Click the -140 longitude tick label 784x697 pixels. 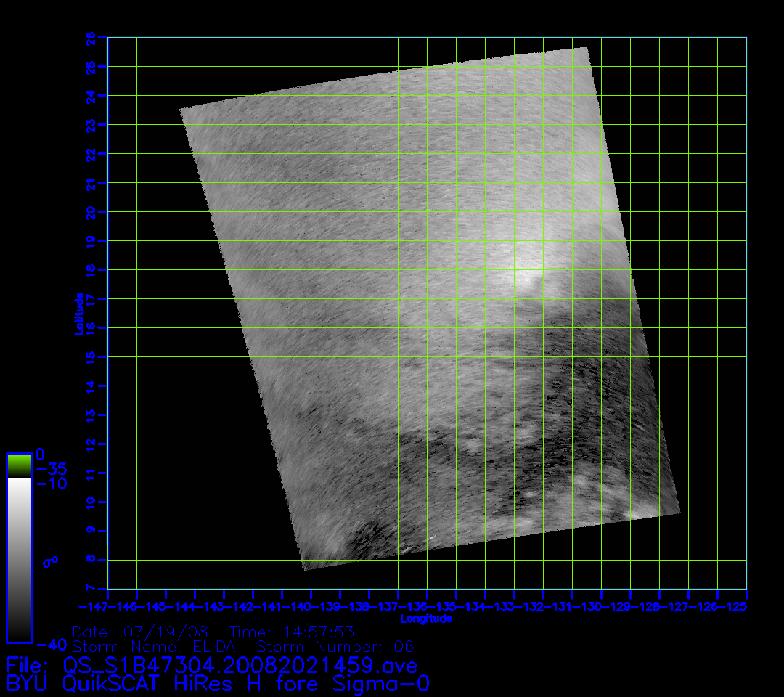click(x=296, y=606)
